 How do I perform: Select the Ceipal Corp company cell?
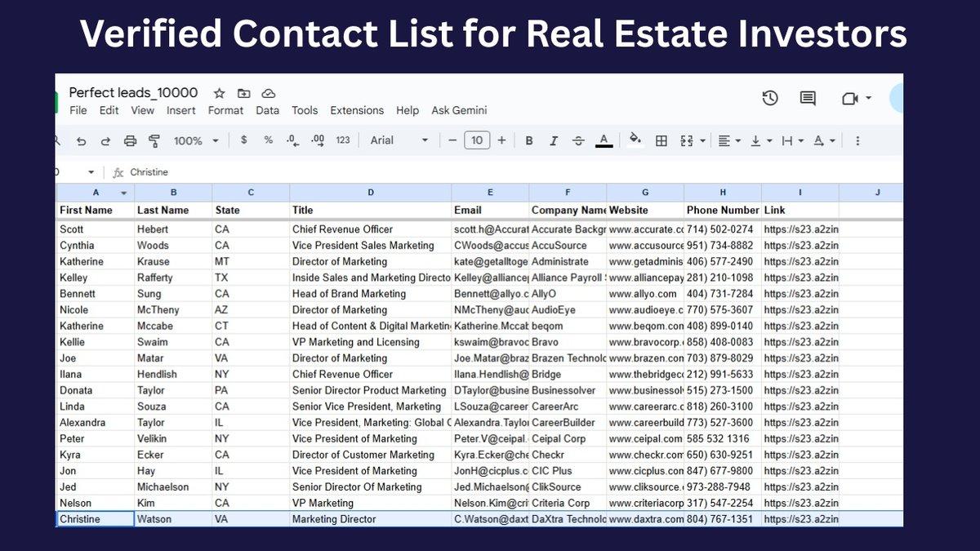568,439
